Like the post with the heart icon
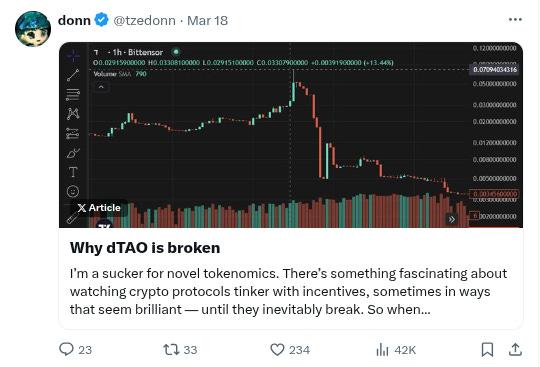 pyautogui.click(x=277, y=349)
